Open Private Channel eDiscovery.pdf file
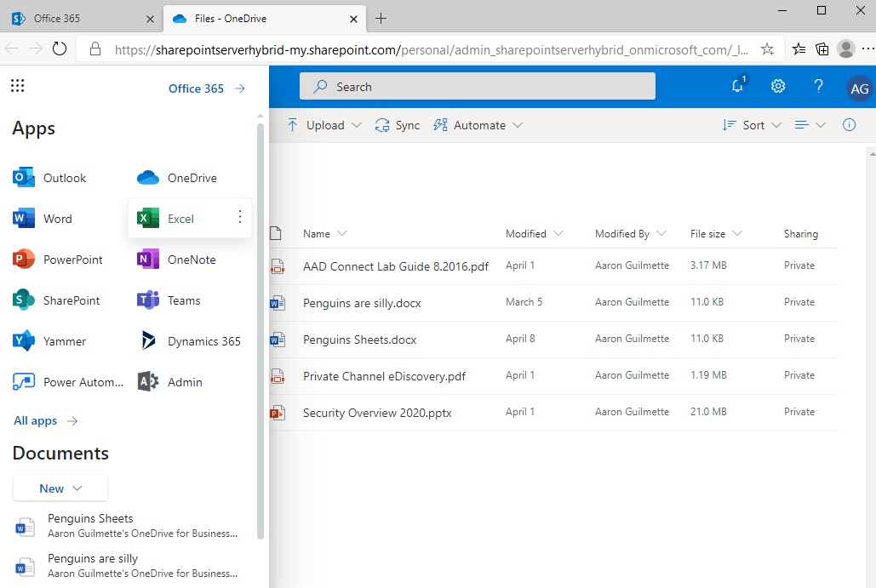Image resolution: width=876 pixels, height=588 pixels. 385,376
